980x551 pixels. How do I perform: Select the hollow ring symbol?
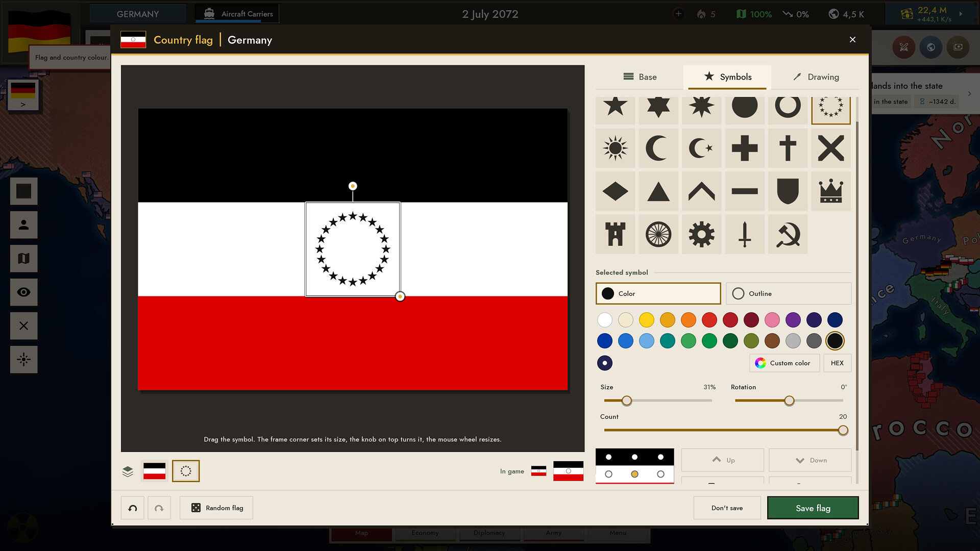(788, 110)
